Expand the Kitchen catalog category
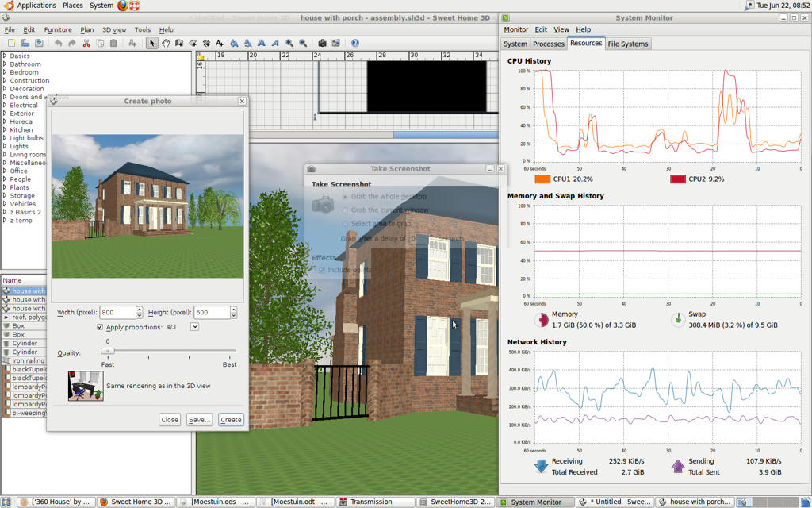This screenshot has width=812, height=508. tap(5, 129)
